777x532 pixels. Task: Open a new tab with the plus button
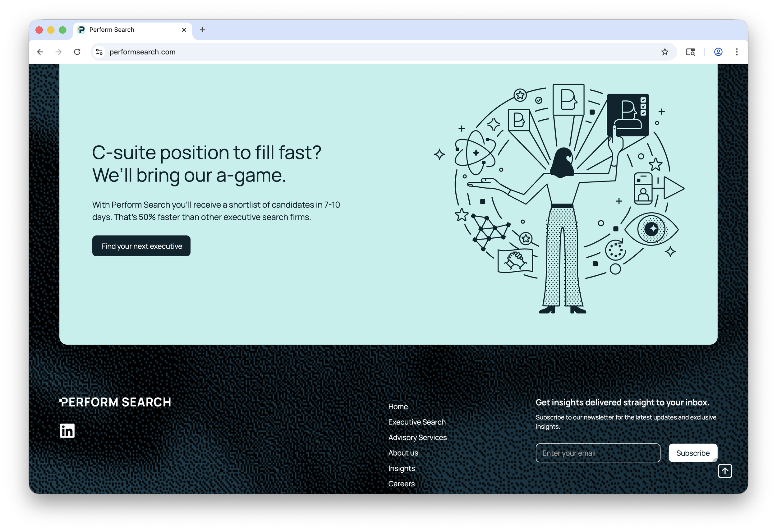coord(203,30)
